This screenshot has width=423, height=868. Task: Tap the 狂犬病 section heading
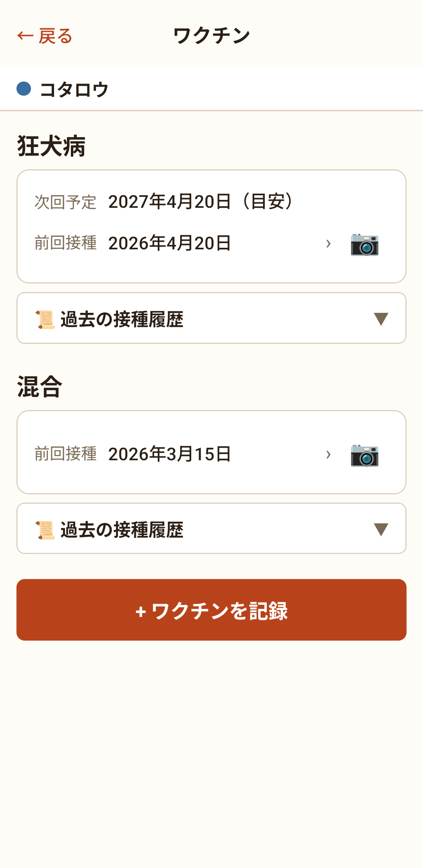pyautogui.click(x=51, y=146)
